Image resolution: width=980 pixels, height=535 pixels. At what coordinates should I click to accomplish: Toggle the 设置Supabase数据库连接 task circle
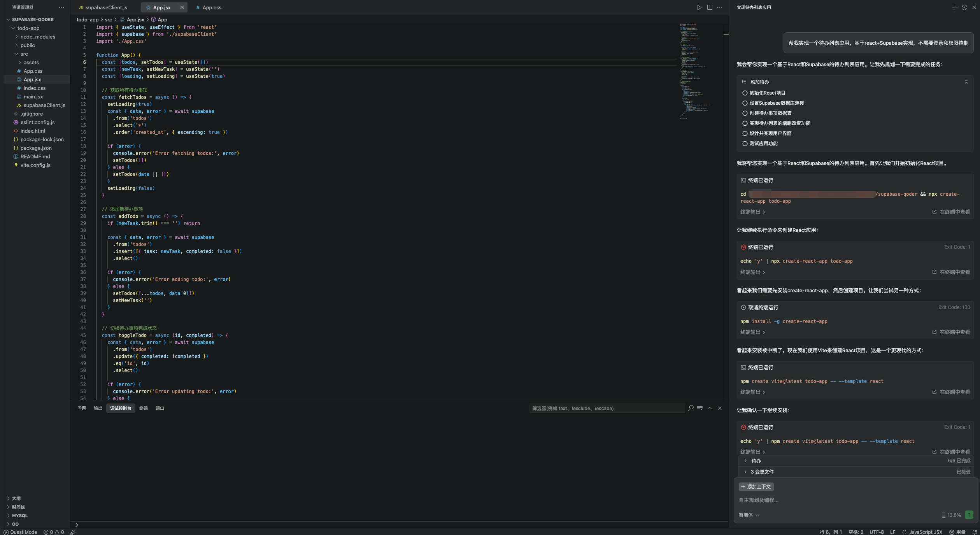[x=745, y=103]
